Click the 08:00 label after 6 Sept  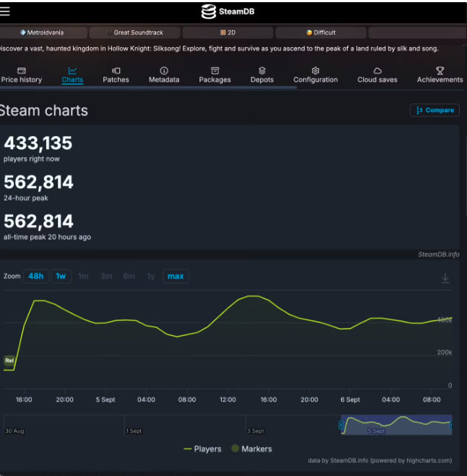point(432,399)
